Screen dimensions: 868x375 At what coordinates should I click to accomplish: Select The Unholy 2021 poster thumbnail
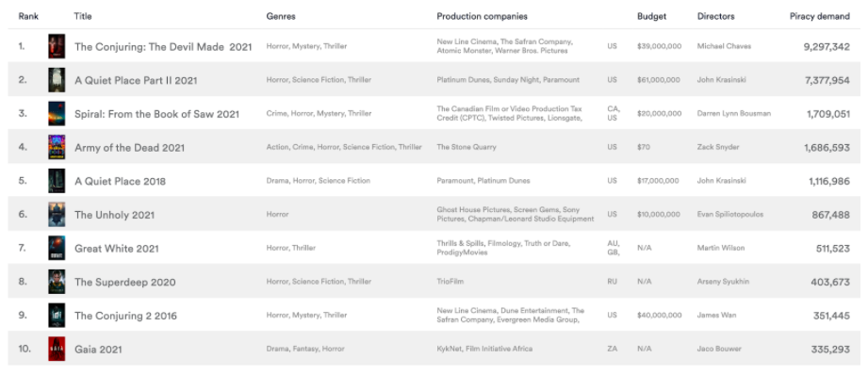tap(57, 215)
